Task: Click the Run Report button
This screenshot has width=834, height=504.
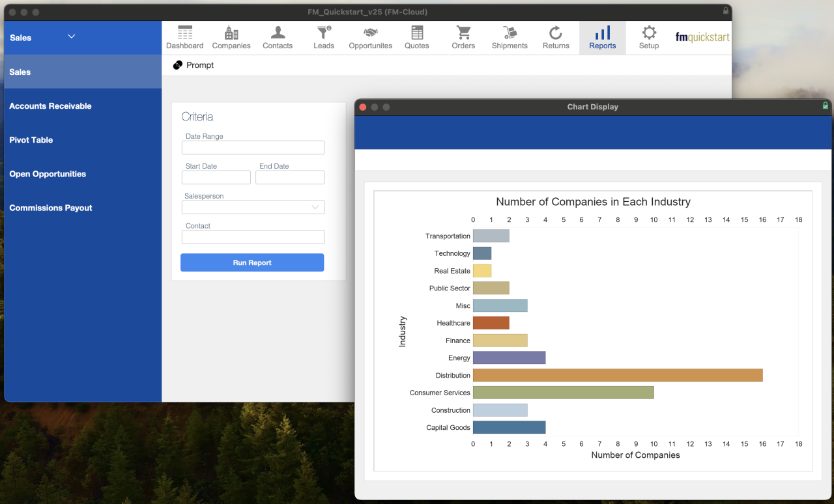Action: click(252, 262)
